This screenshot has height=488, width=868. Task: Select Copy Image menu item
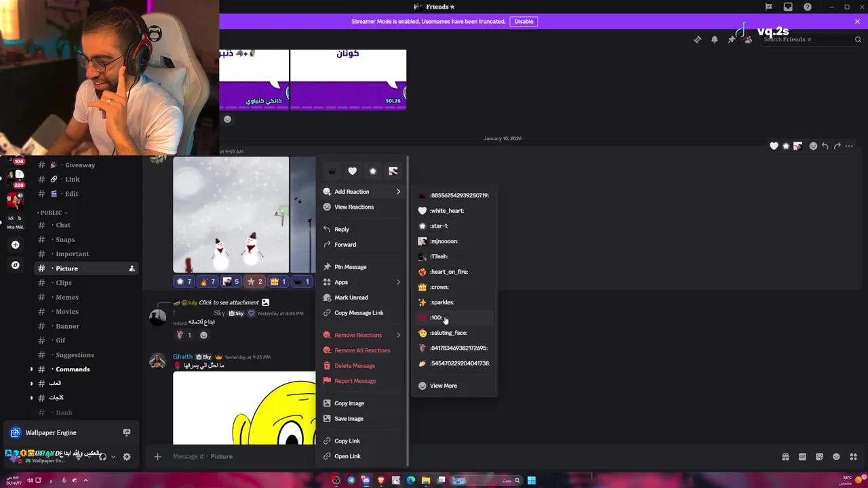362,403
